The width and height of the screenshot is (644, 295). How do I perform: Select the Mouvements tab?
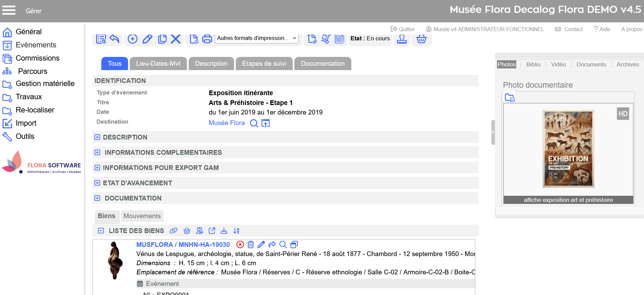tap(142, 216)
